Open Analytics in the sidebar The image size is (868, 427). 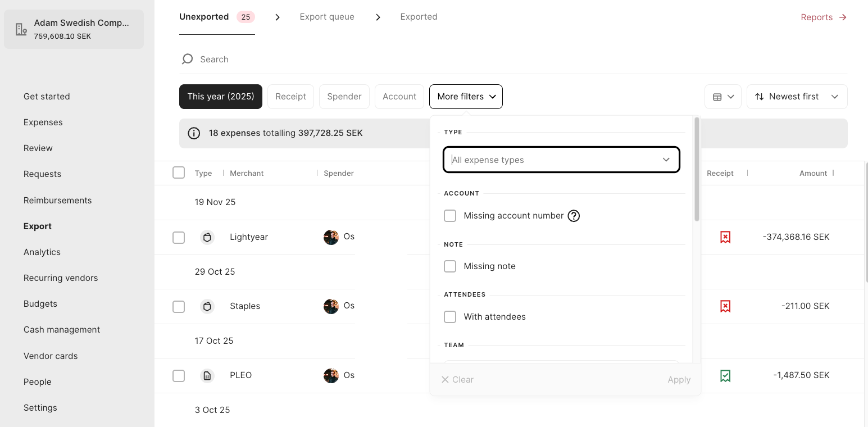tap(42, 252)
